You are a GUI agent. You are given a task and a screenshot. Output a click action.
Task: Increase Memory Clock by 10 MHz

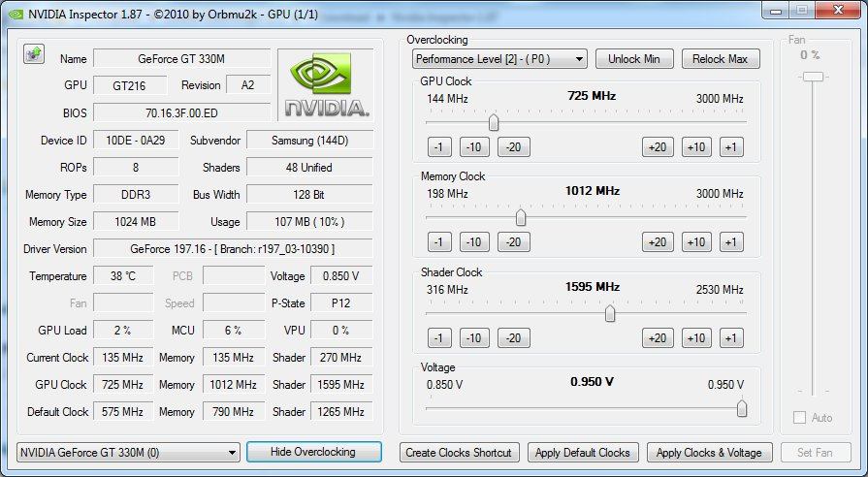(x=696, y=242)
